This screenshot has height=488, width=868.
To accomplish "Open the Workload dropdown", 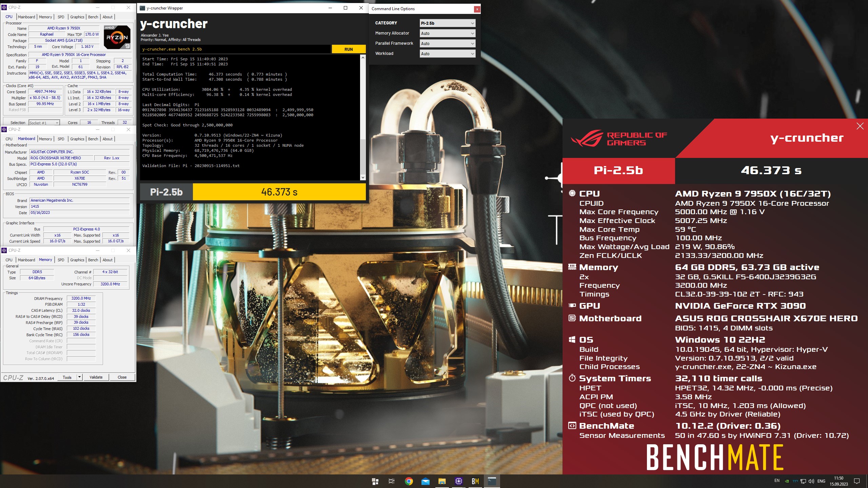I will pyautogui.click(x=447, y=54).
